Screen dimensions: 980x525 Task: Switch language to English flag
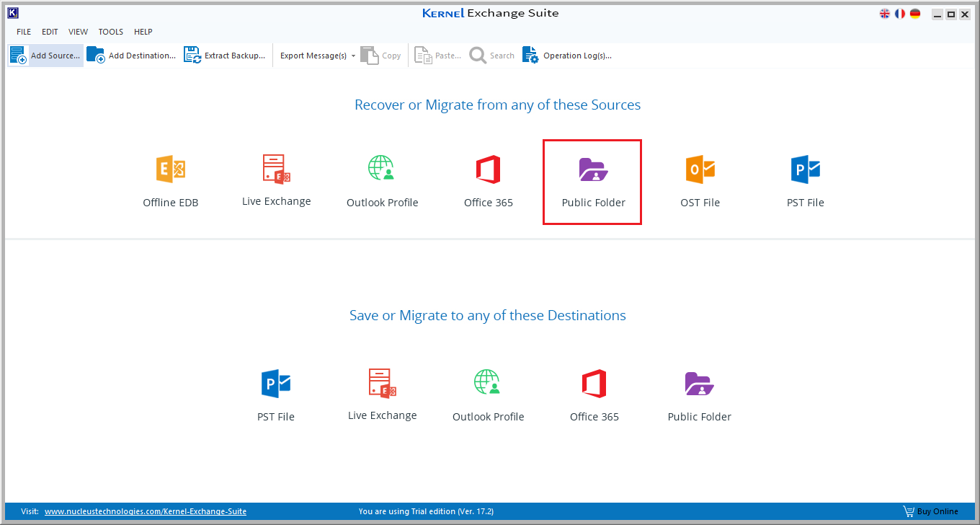point(885,14)
